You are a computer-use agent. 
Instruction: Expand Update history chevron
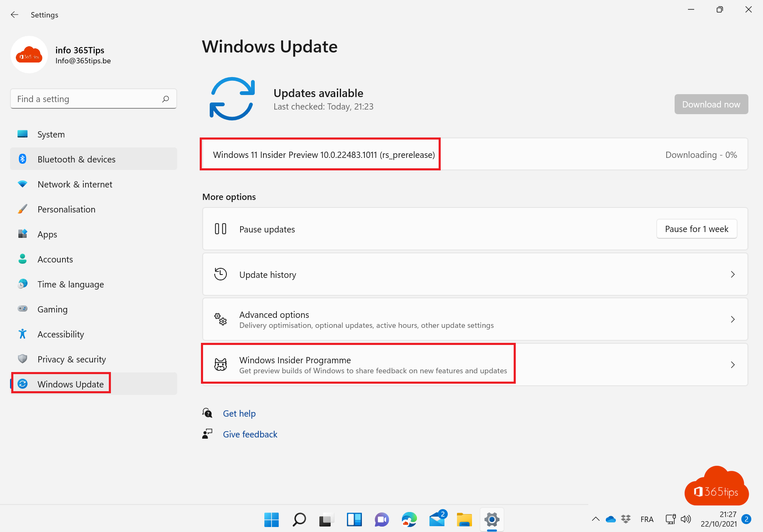click(x=733, y=274)
